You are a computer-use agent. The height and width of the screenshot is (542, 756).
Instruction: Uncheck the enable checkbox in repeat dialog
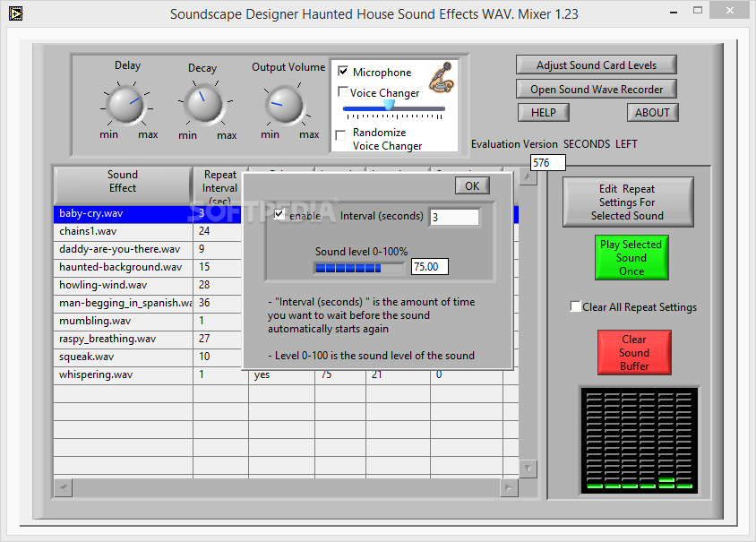279,214
